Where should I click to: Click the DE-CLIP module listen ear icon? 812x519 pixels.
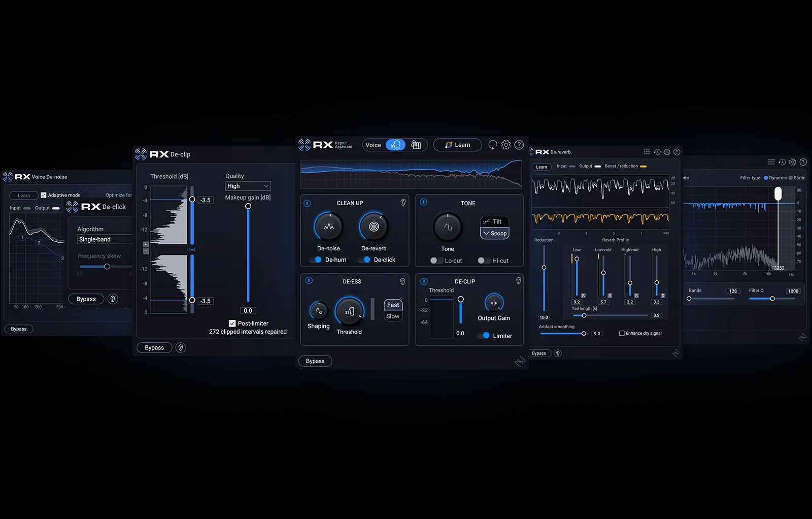click(519, 280)
